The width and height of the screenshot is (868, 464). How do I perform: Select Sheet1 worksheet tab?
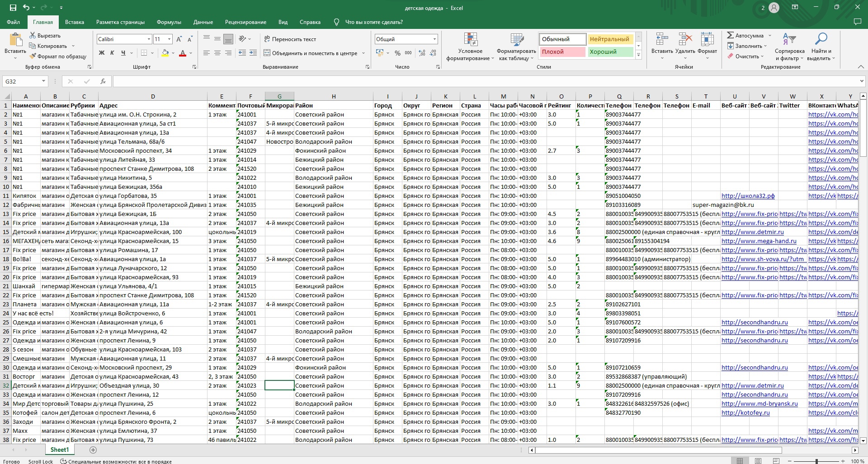[x=60, y=450]
